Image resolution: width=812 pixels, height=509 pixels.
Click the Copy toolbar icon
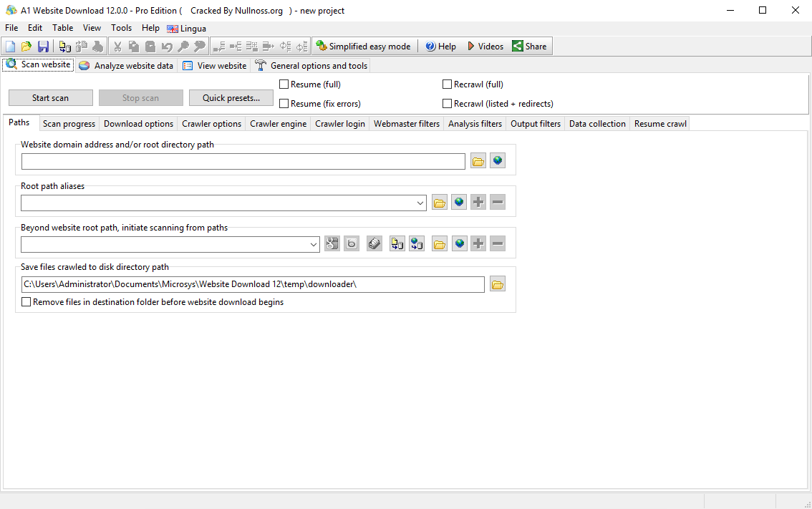134,47
